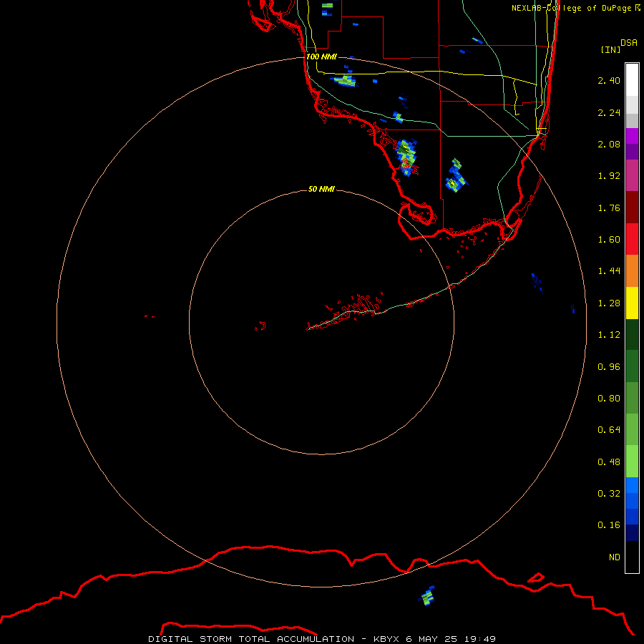Pick the bright red legend swatch
Image resolution: width=644 pixels, height=644 pixels.
point(632,239)
